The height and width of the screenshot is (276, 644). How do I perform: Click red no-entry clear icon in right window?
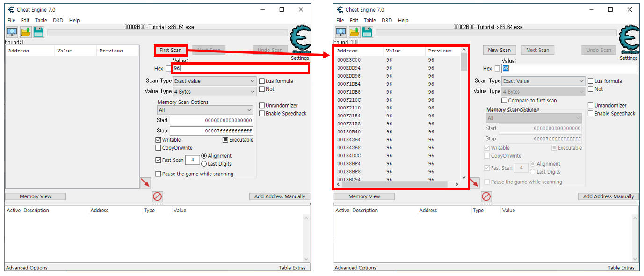click(486, 196)
